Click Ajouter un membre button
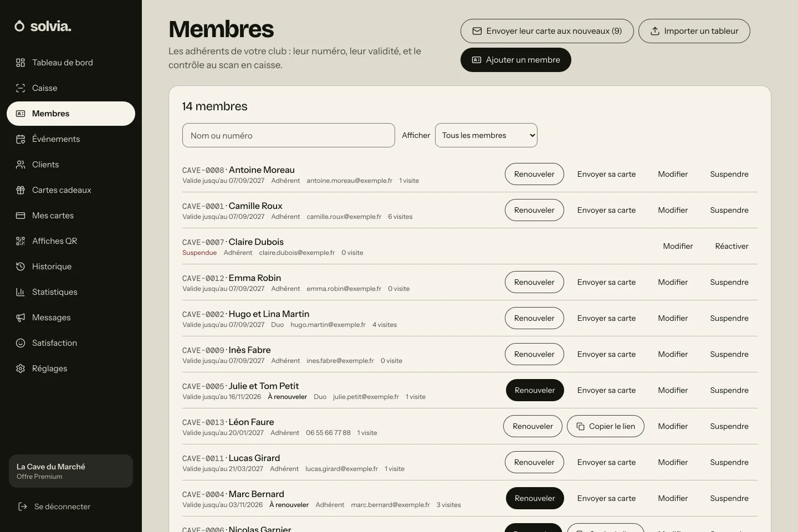 click(x=516, y=60)
